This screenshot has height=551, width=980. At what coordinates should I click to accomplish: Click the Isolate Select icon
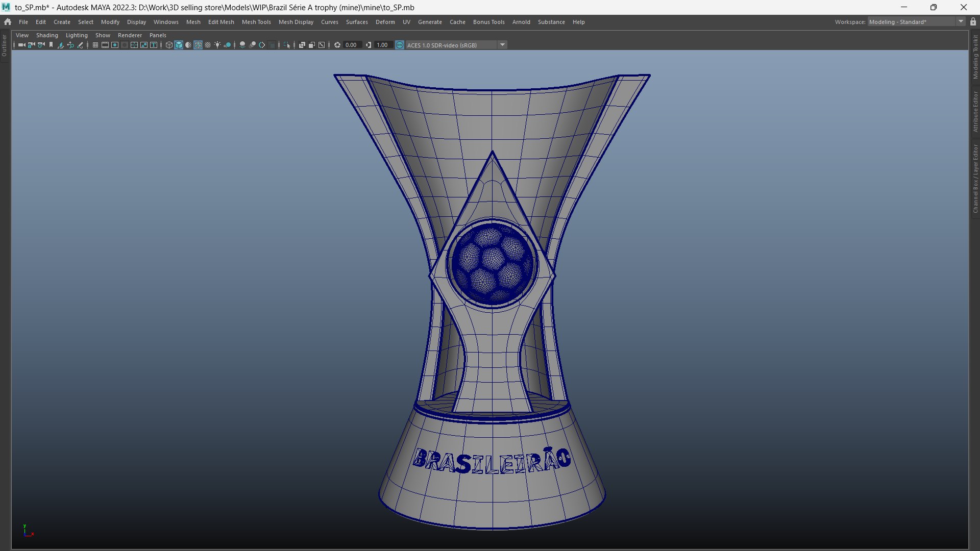(286, 45)
